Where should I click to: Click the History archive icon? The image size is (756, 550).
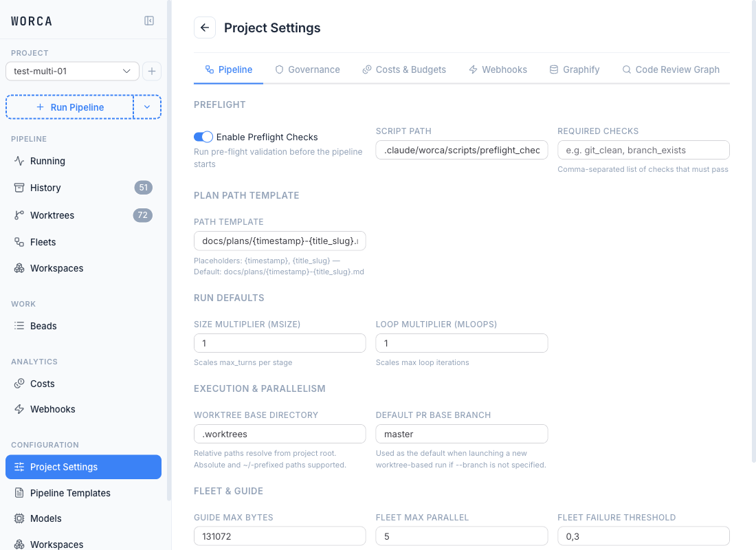pyautogui.click(x=19, y=188)
